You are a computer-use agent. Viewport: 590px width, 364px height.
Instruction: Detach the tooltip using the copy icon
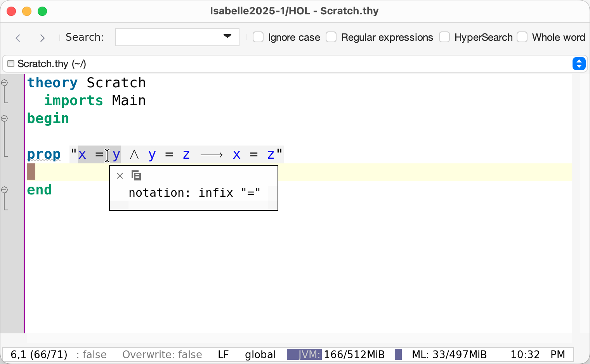[x=136, y=175]
